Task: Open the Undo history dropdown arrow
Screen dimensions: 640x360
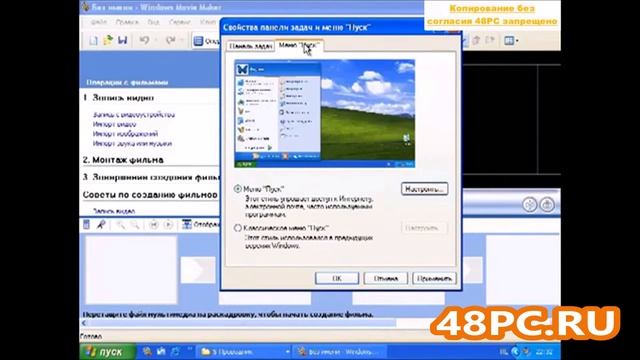Action: click(156, 40)
